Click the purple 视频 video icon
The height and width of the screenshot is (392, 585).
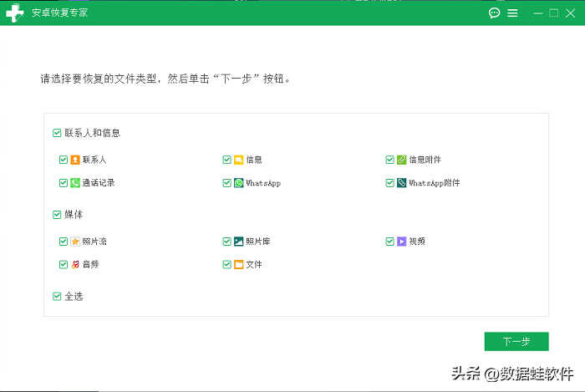pos(401,242)
